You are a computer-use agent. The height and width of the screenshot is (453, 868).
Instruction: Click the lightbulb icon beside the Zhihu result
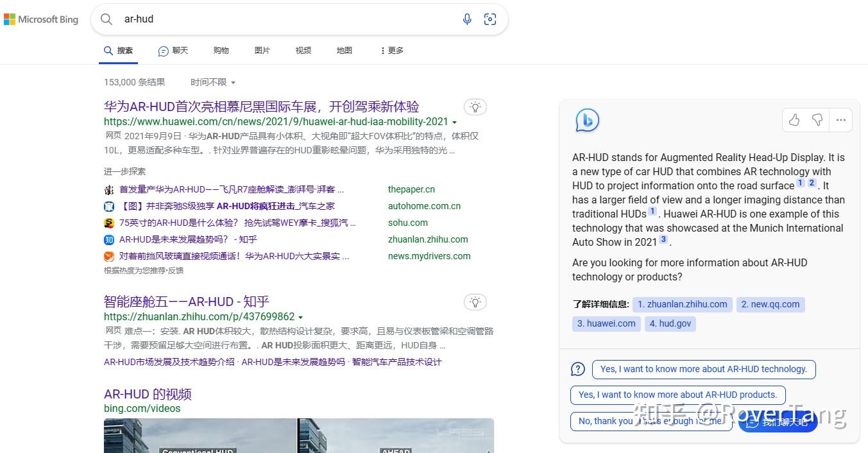pos(475,302)
